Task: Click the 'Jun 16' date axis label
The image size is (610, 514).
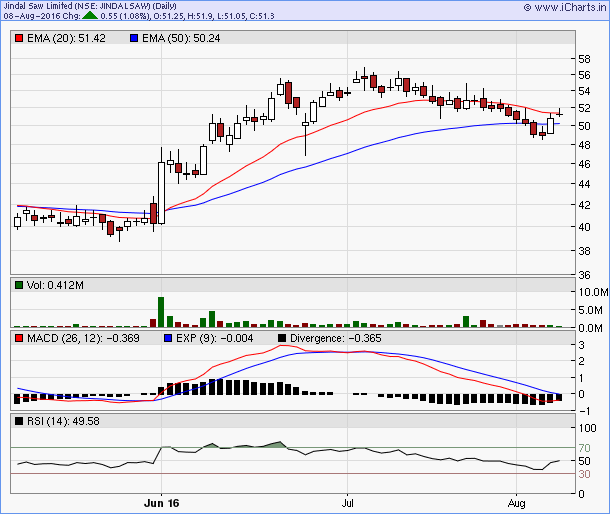Action: 161,503
